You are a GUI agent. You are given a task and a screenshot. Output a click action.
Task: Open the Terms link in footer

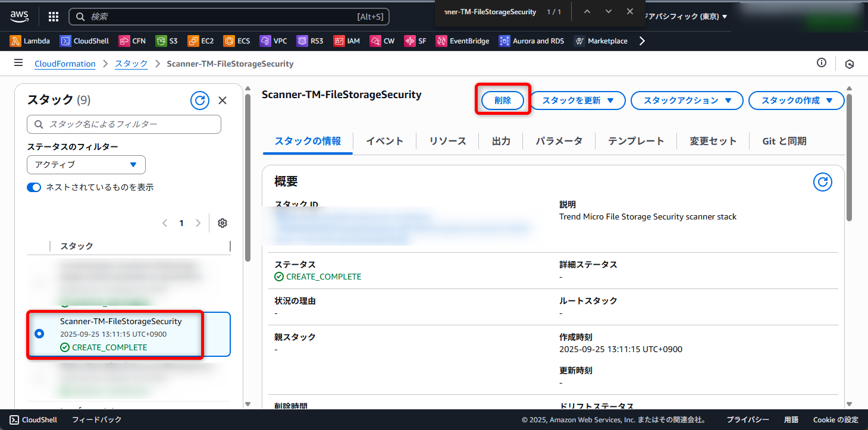click(791, 419)
